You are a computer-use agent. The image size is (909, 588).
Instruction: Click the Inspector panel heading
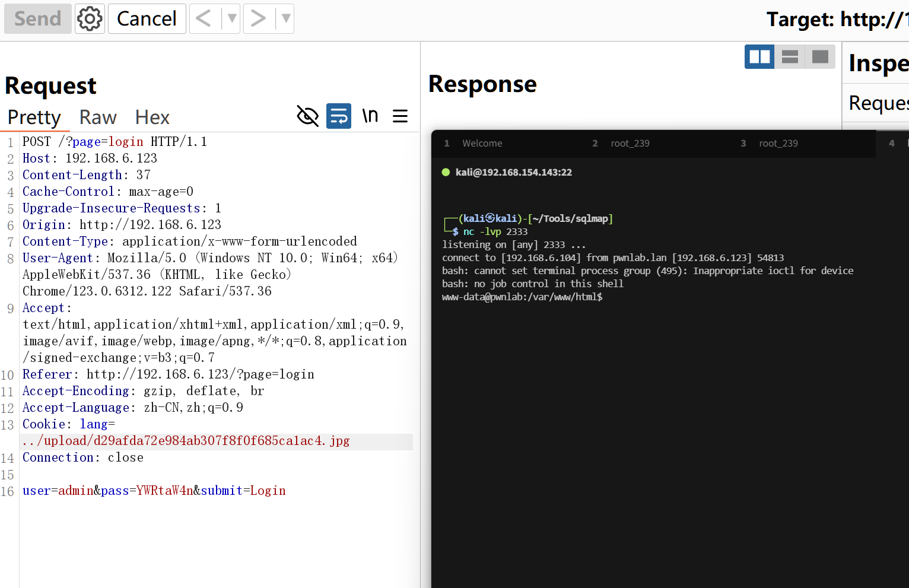pyautogui.click(x=878, y=63)
